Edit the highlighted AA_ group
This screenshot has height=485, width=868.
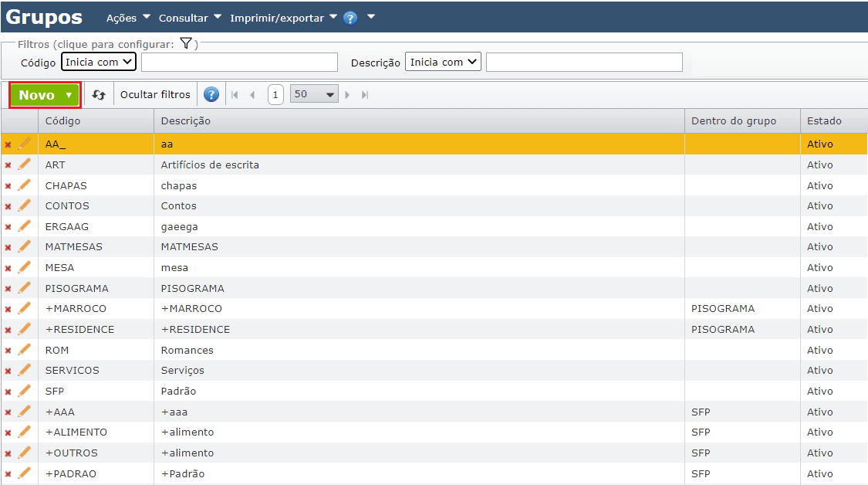coord(24,144)
